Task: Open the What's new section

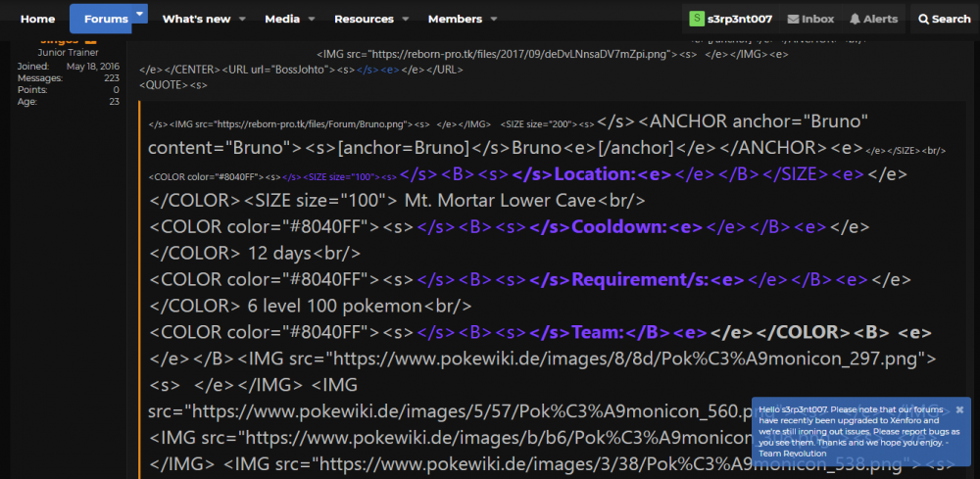Action: tap(196, 19)
